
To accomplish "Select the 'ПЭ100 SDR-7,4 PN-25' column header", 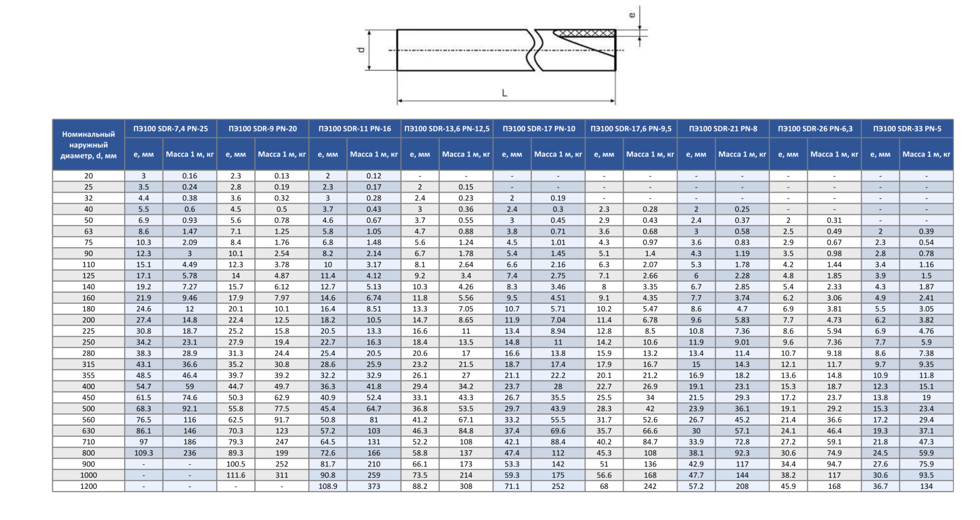I will pos(171,128).
